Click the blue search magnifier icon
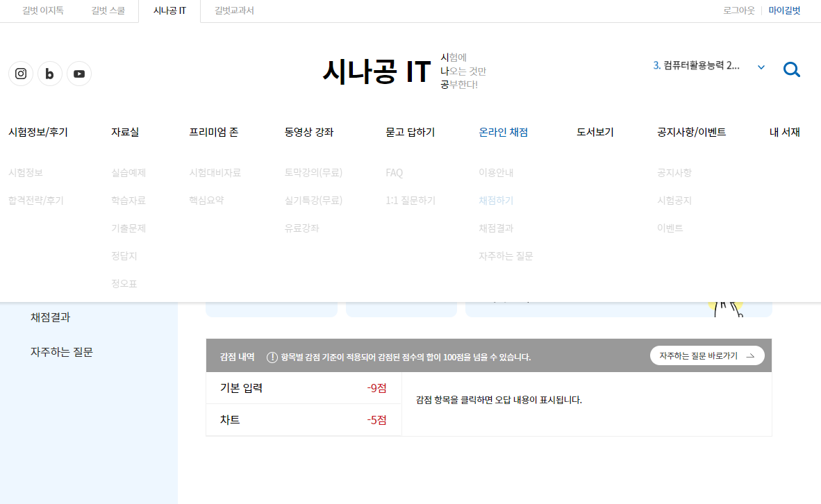Image resolution: width=821 pixels, height=504 pixels. (x=792, y=69)
